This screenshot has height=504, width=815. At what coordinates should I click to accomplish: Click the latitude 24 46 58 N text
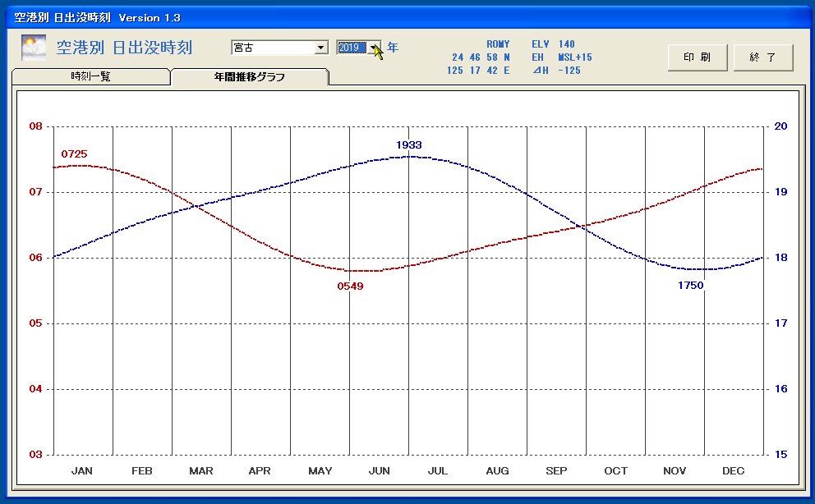[x=479, y=56]
